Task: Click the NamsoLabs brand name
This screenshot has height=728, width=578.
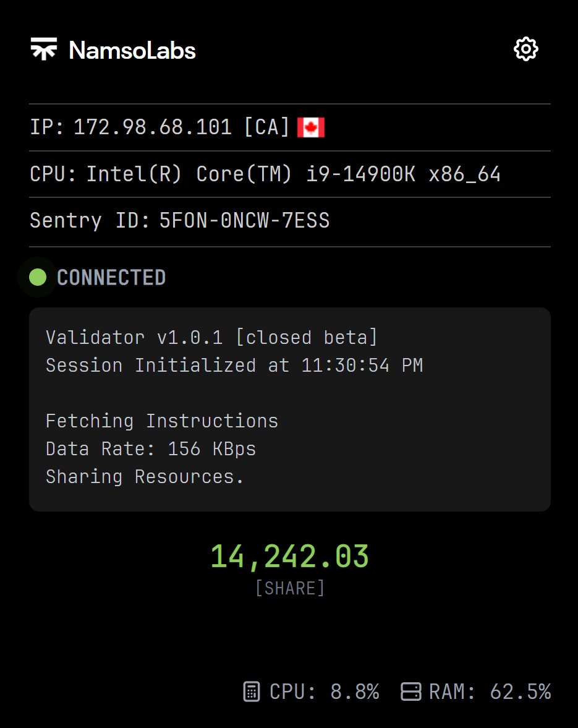Action: (132, 50)
